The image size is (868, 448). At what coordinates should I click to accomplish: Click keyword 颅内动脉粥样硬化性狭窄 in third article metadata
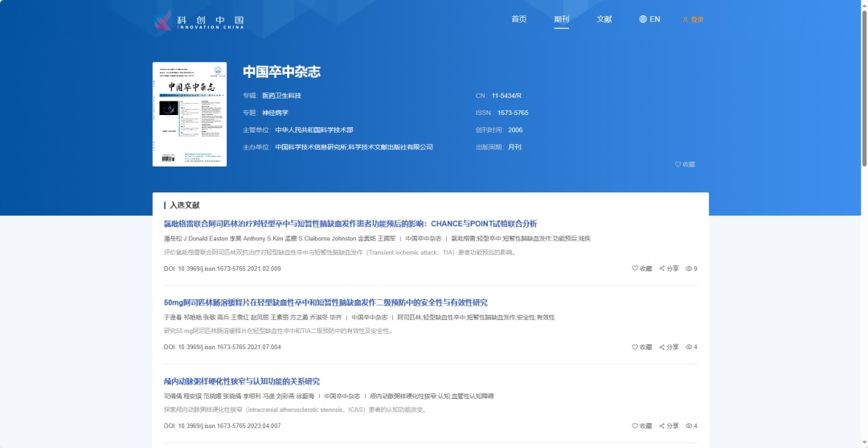(x=403, y=397)
